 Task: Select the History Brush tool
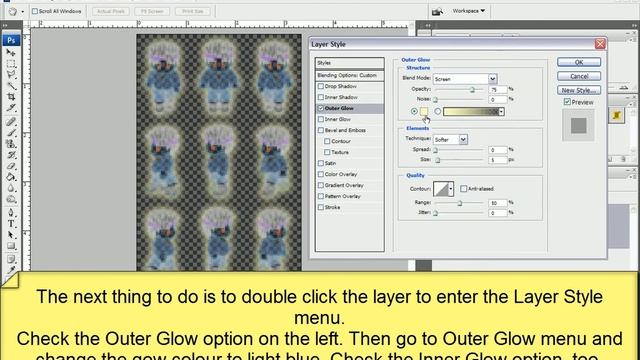click(11, 155)
